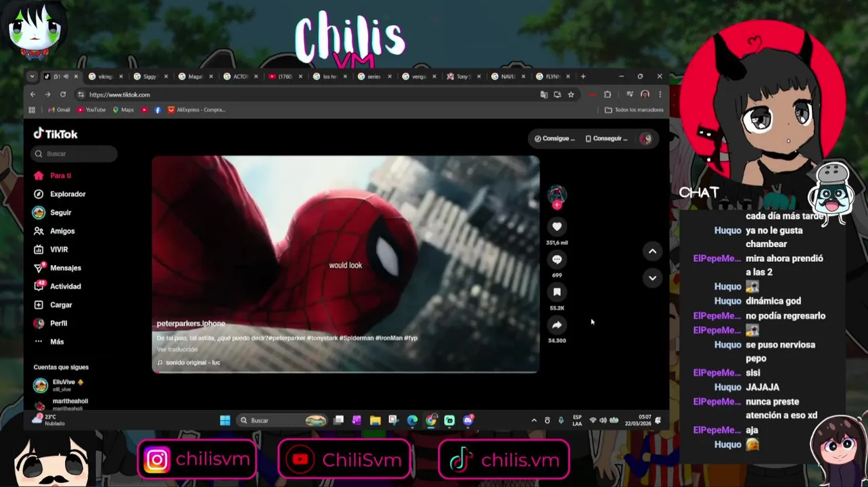Bookmark the page with star icon
Screen dimensions: 868x487
(571, 95)
